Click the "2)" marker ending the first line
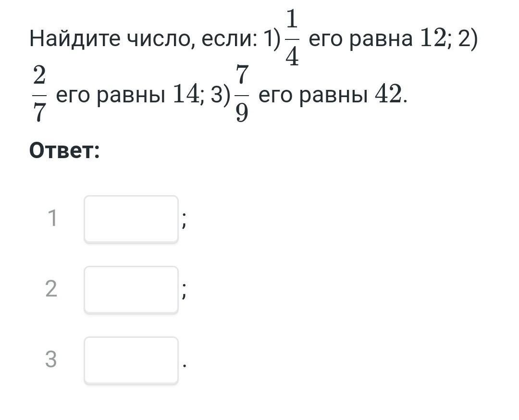The height and width of the screenshot is (420, 519). coord(468,39)
